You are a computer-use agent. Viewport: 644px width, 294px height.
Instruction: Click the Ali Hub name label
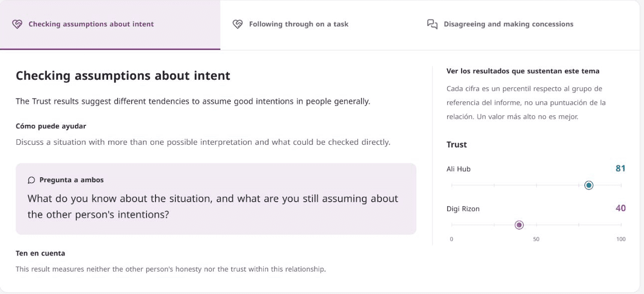pyautogui.click(x=459, y=169)
